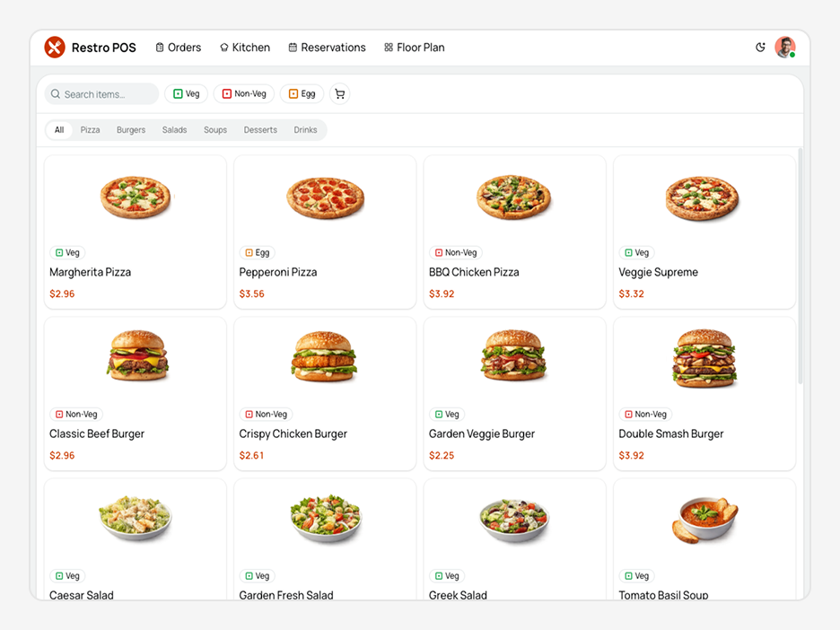Open the Reservations page
Screen dimensions: 840x630
pos(327,48)
